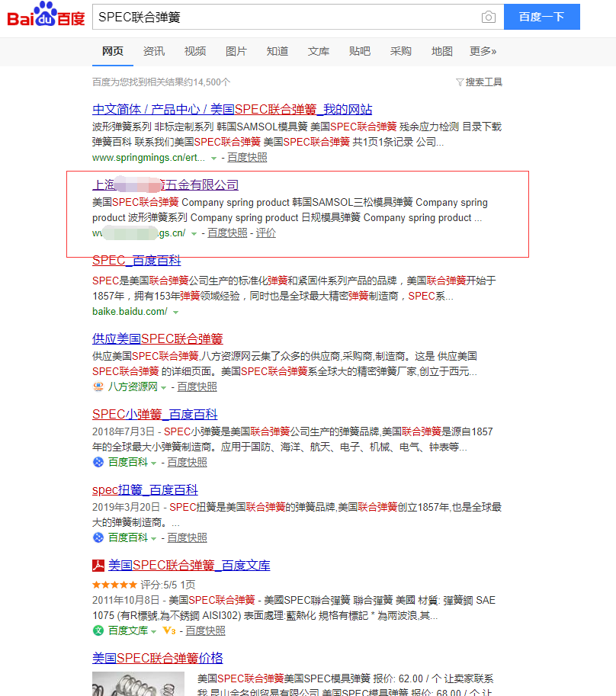Click the 评分:5/5 1页 rating text
Screen dimensions: 616x696
(168, 585)
